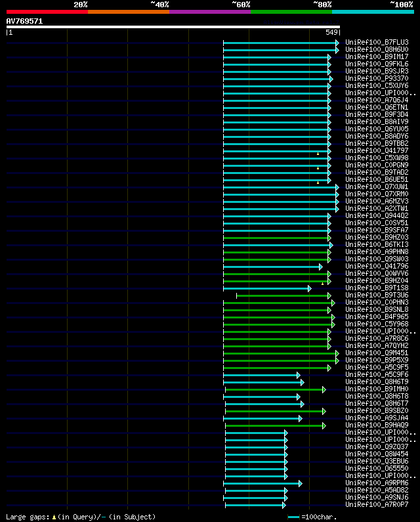Select the UniRef100_Q6ETN1 label
This screenshot has height=522, width=420.
click(377, 107)
